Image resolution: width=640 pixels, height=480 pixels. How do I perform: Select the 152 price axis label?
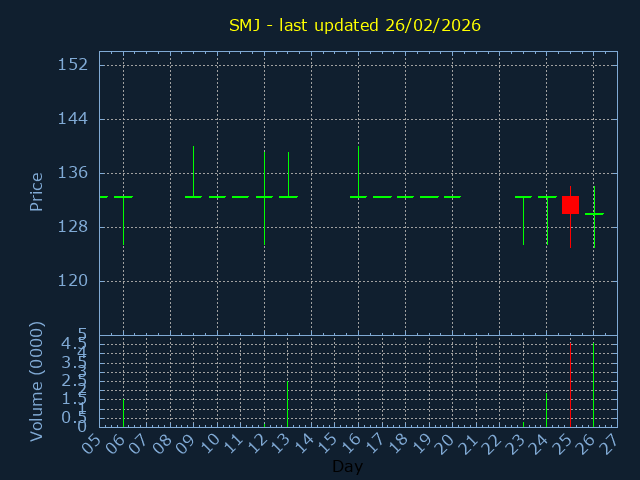coord(73,65)
